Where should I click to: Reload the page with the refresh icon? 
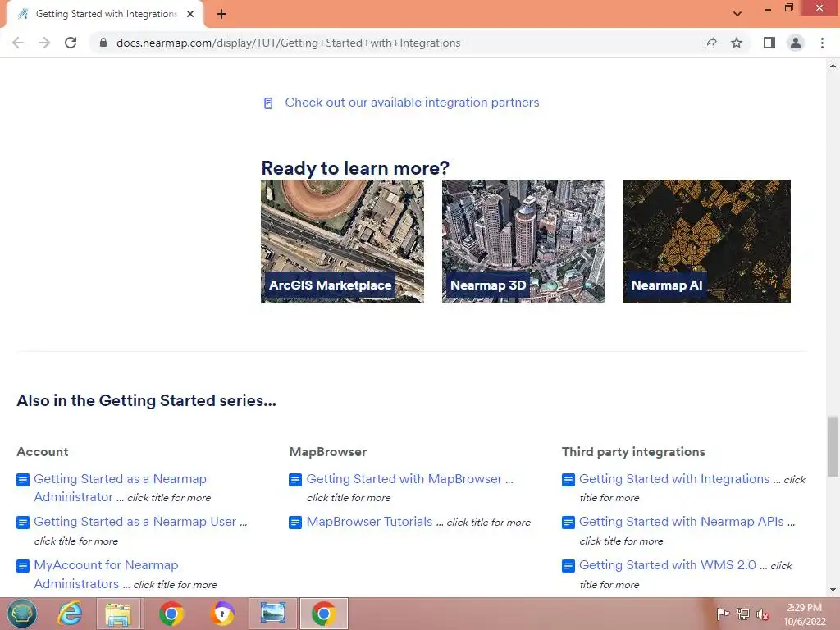71,43
